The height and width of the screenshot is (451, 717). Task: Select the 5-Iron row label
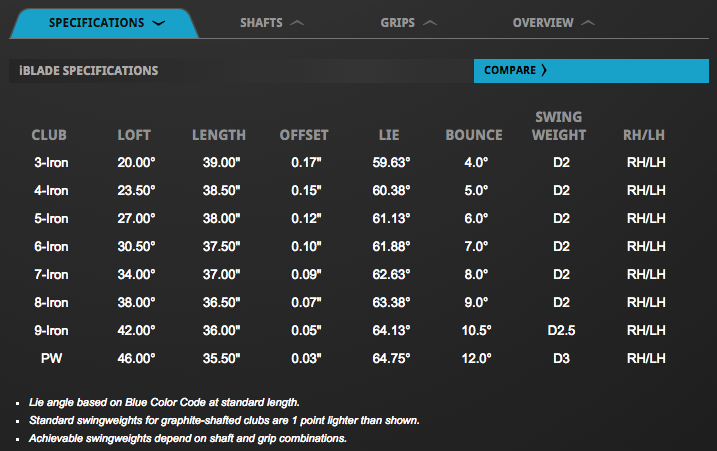coord(51,219)
